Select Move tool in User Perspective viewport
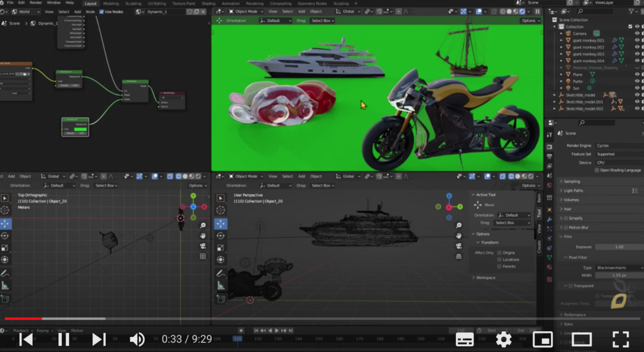The height and width of the screenshot is (352, 644). [x=221, y=224]
